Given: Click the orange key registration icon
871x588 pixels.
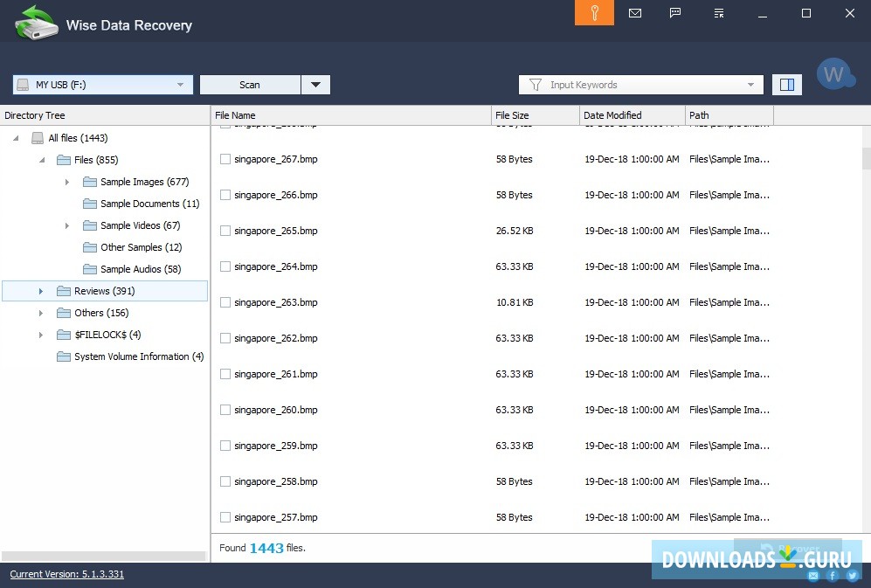Looking at the screenshot, I should [594, 13].
